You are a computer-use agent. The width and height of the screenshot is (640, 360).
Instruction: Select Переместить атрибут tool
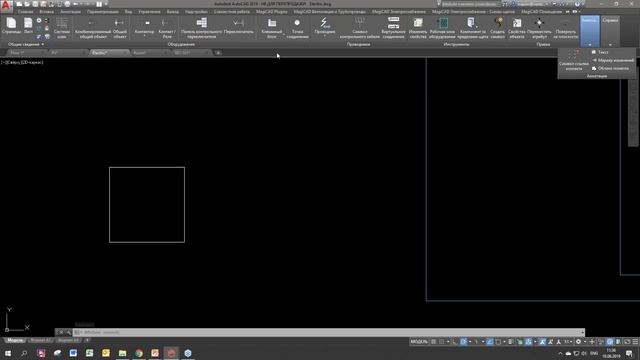pyautogui.click(x=539, y=28)
